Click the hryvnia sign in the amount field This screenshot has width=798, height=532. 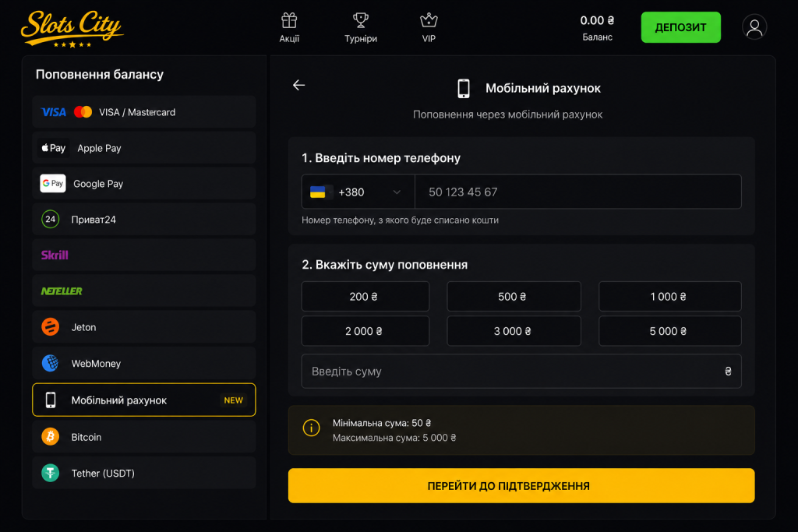click(x=728, y=372)
